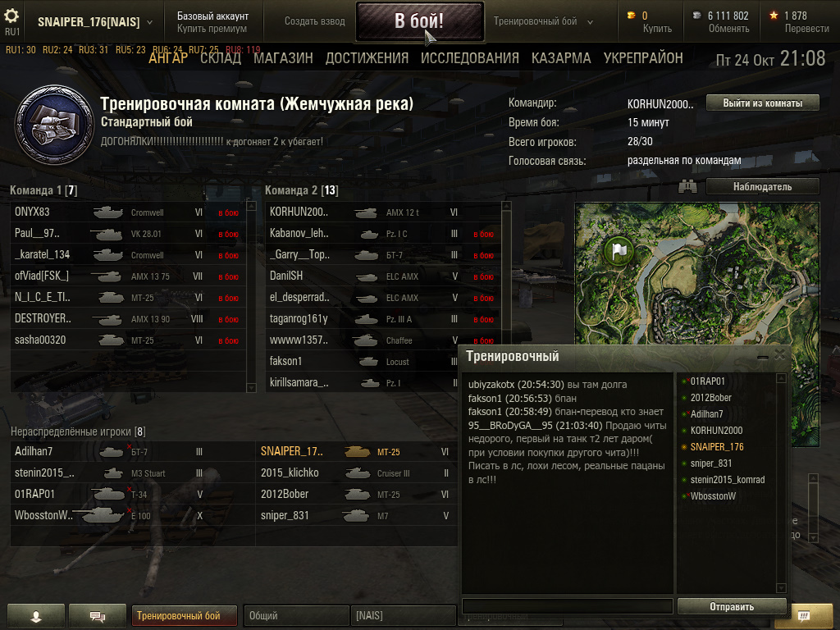The image size is (840, 630).
Task: Open settings gear icon at top left
Action: 11,16
